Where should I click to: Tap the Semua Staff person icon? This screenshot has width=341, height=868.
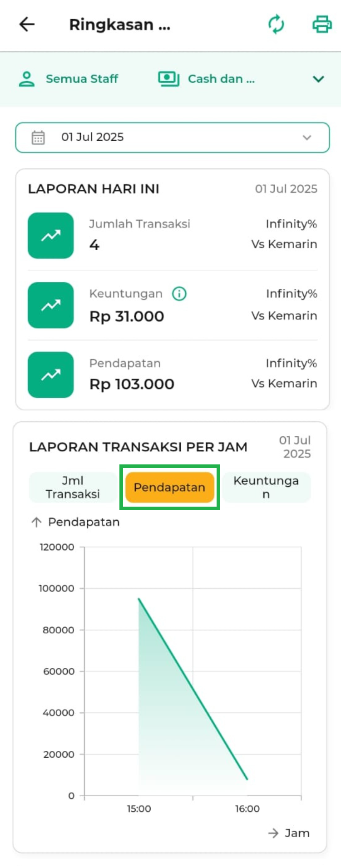click(x=27, y=79)
